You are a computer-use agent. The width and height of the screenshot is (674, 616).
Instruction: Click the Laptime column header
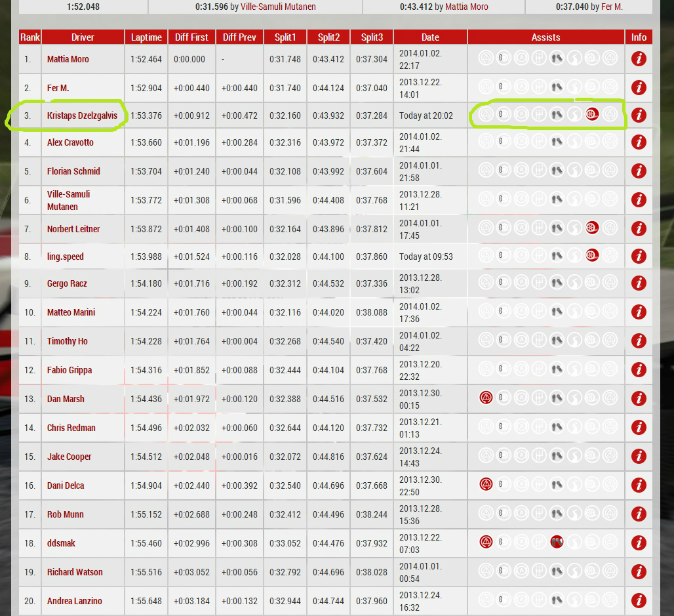click(146, 37)
